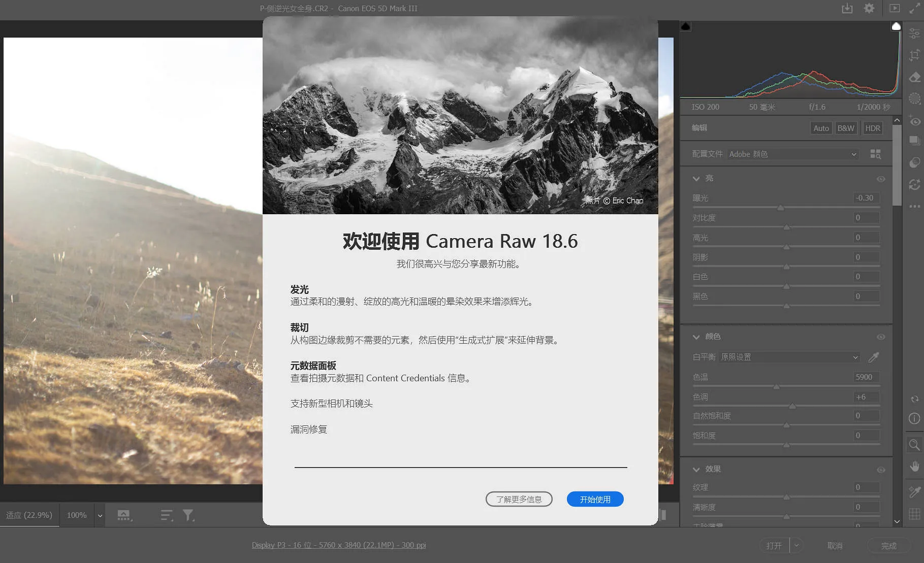The height and width of the screenshot is (563, 924).
Task: Open the filter funnel icon
Action: pos(188,515)
